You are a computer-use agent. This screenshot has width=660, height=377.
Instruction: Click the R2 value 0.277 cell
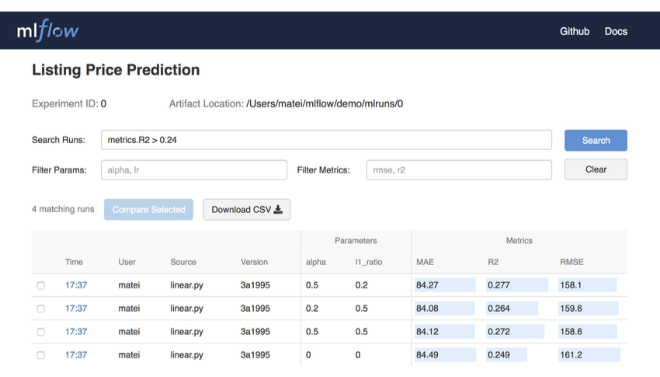coord(517,285)
